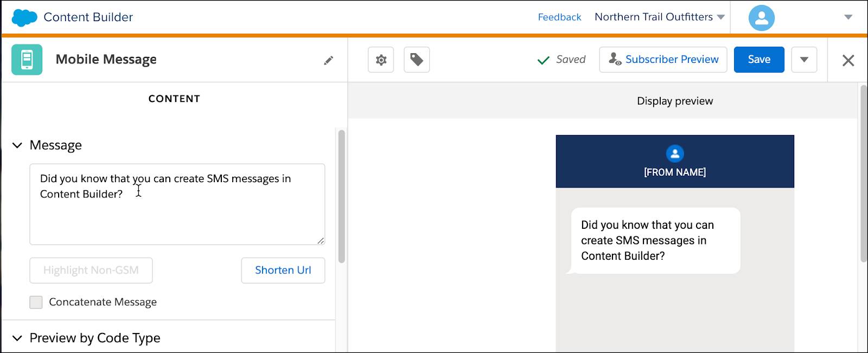The image size is (868, 353).
Task: Click the Salesforce cloud logo
Action: tap(24, 17)
